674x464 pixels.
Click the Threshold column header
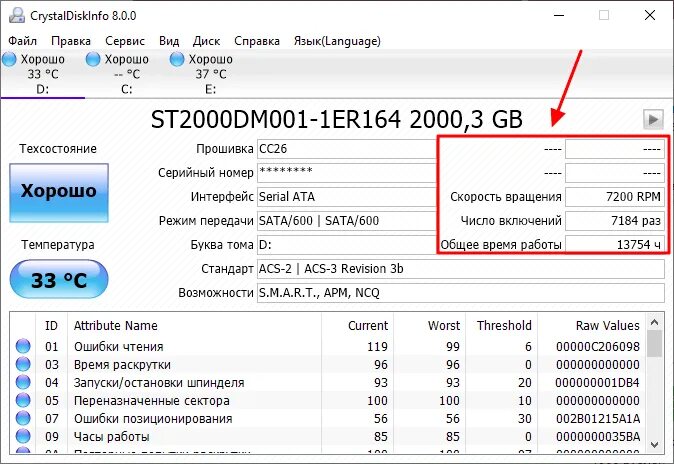pos(501,326)
